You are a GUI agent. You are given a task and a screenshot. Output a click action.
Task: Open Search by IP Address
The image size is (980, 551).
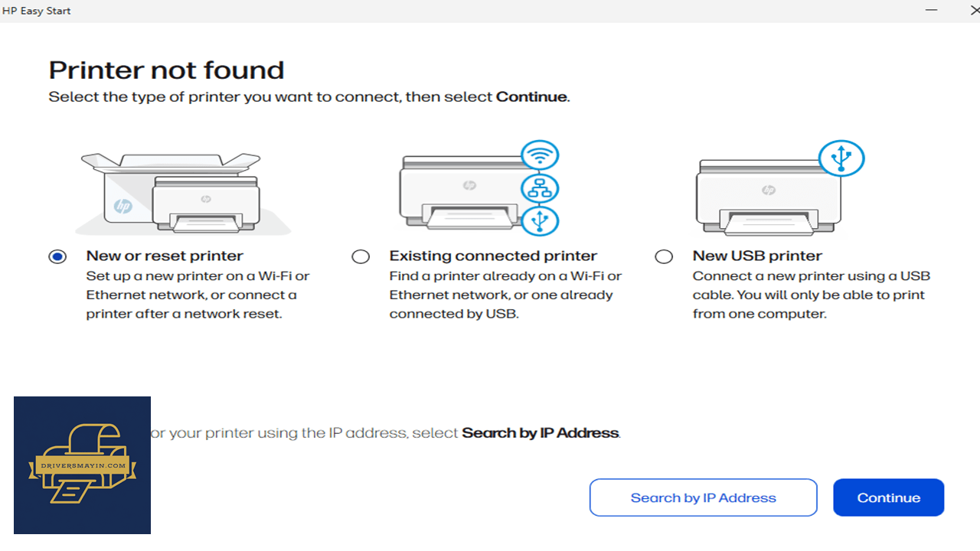[704, 497]
